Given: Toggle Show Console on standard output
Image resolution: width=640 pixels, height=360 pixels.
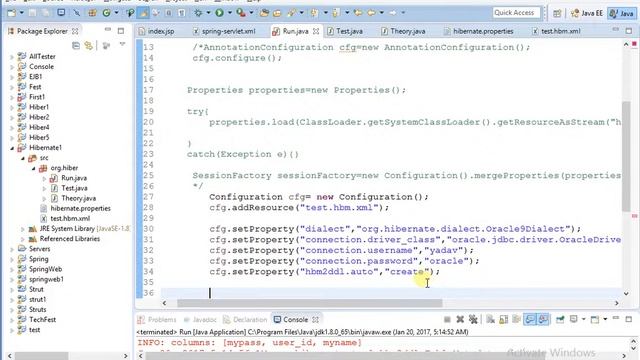Looking at the screenshot, I should (x=530, y=319).
